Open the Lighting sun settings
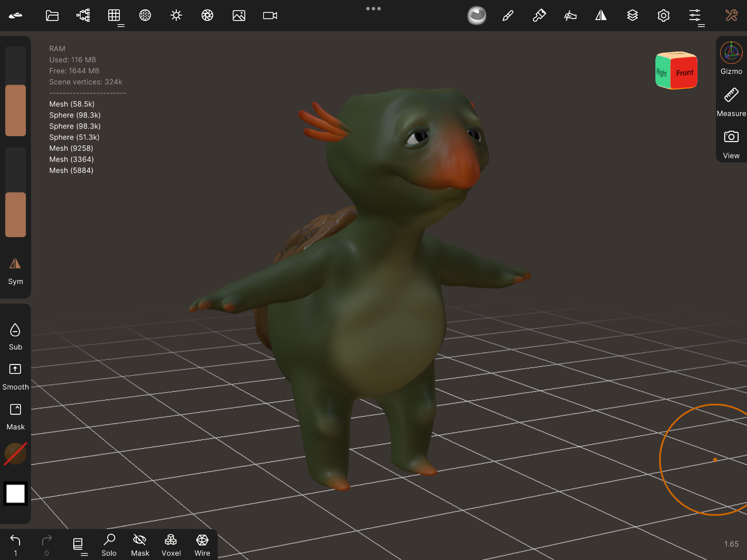Screen dimensions: 747x560 coord(176,16)
